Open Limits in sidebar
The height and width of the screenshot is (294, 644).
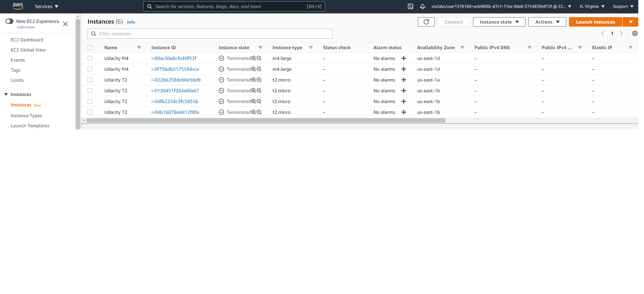[x=17, y=80]
